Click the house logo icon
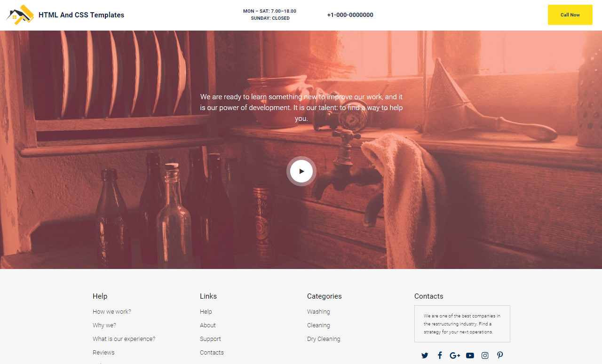This screenshot has height=364, width=602. pos(20,15)
